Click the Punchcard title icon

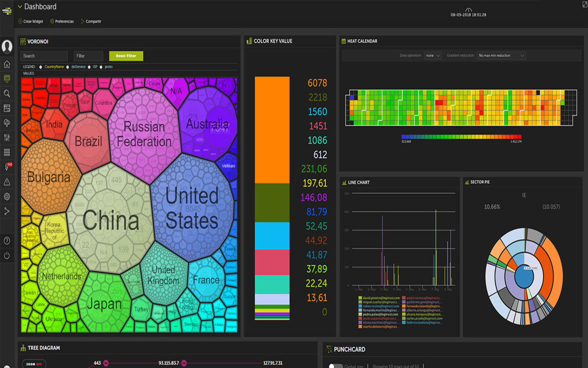point(328,350)
